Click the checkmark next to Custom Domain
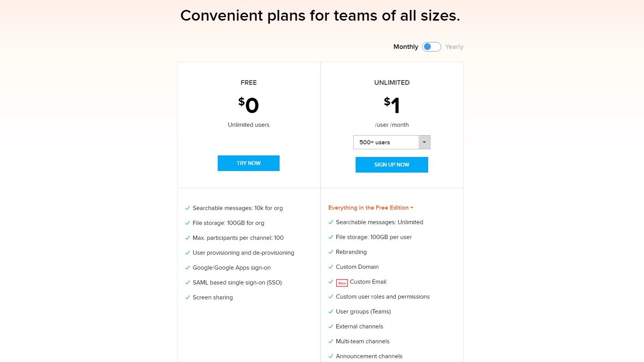 [x=331, y=267]
